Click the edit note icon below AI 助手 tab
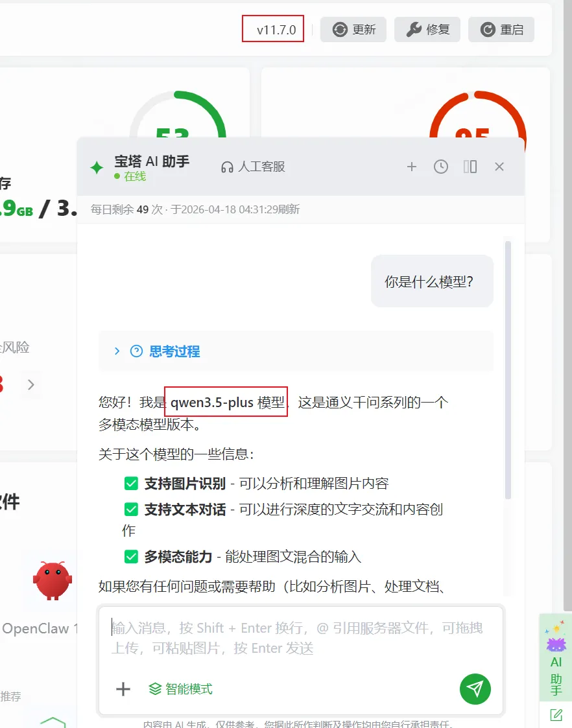 pyautogui.click(x=556, y=714)
